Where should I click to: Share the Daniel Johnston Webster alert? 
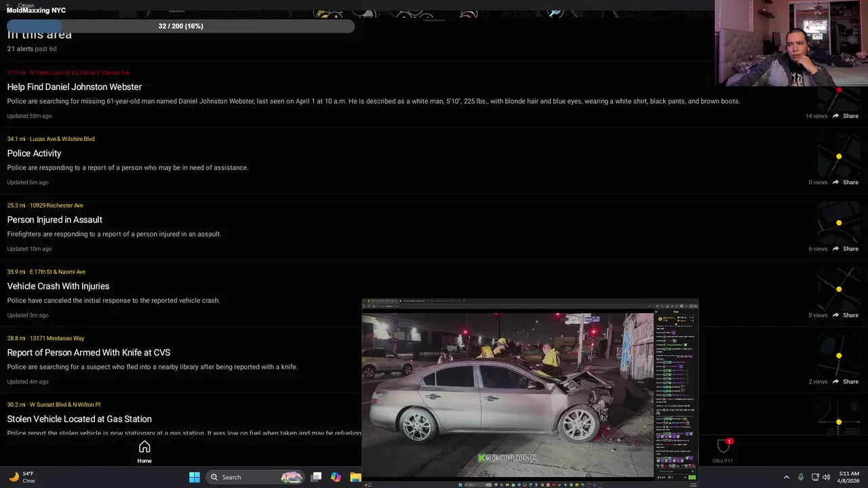846,116
